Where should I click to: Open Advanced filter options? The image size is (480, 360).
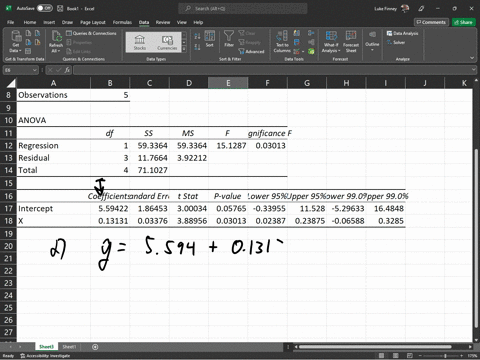coord(252,51)
